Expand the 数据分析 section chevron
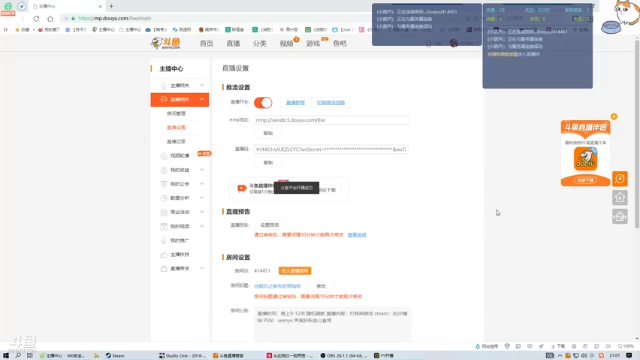This screenshot has height=360, width=640. click(x=202, y=198)
